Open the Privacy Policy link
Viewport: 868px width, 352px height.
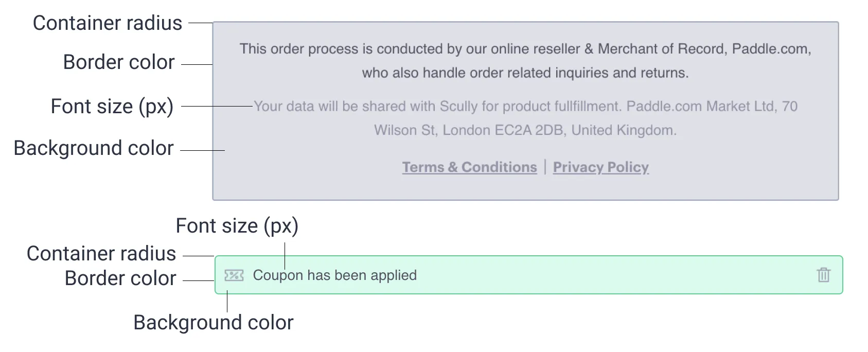click(600, 167)
